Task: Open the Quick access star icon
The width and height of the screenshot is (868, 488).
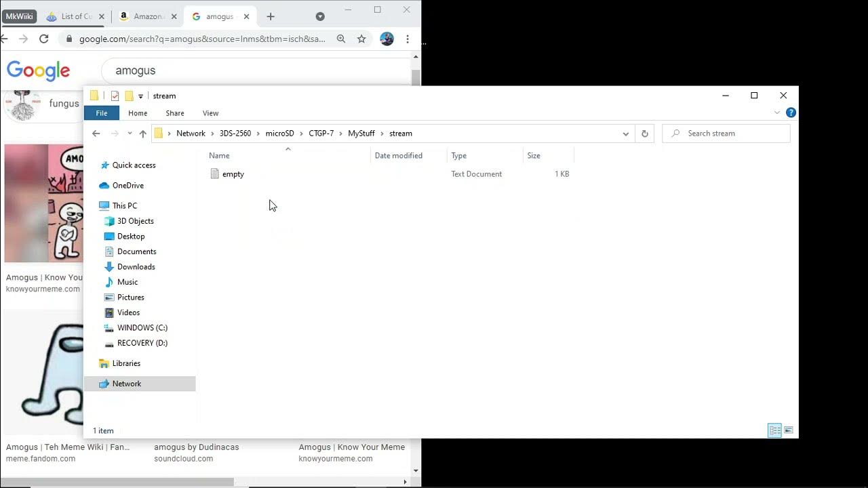Action: 104,165
